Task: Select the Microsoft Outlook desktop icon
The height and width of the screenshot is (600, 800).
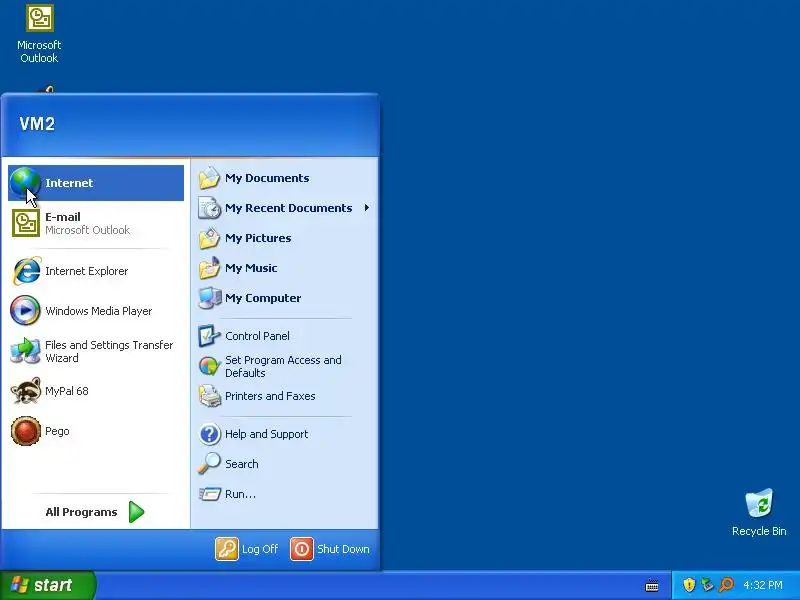Action: tap(39, 34)
